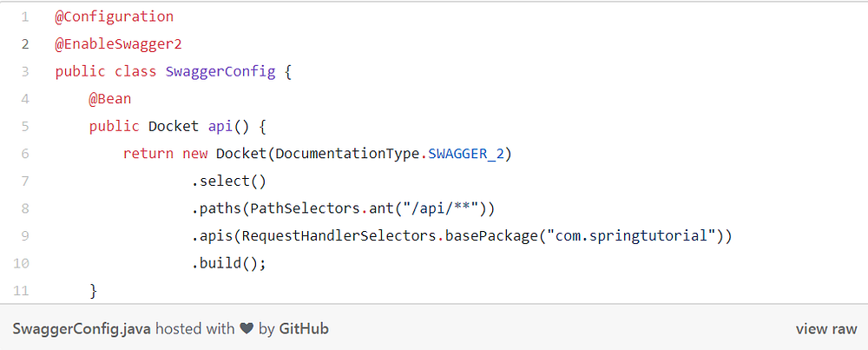Select line number 1
The image size is (868, 350).
click(x=25, y=17)
